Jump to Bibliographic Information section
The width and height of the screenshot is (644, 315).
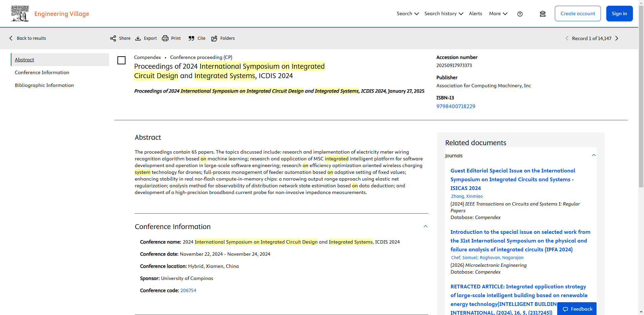(44, 85)
